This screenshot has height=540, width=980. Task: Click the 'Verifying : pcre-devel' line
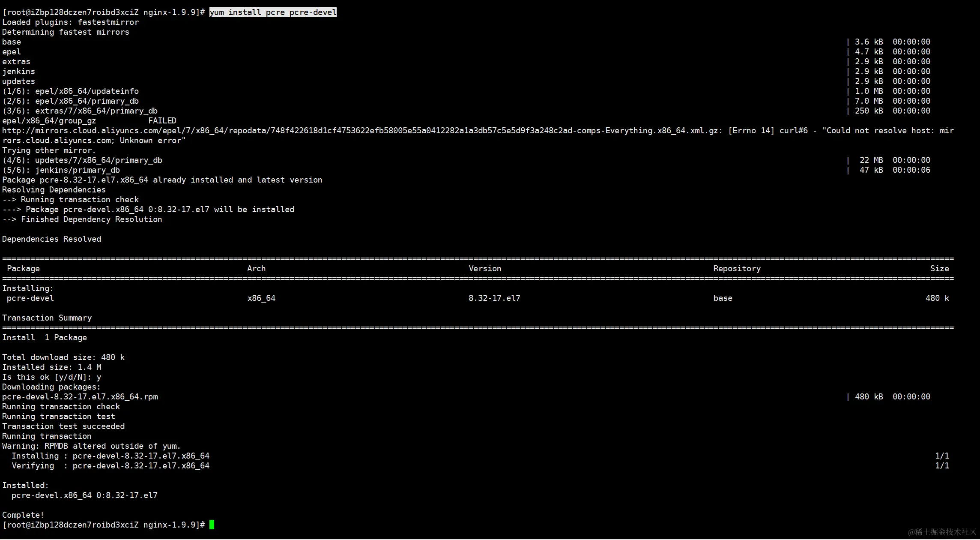[x=111, y=466]
